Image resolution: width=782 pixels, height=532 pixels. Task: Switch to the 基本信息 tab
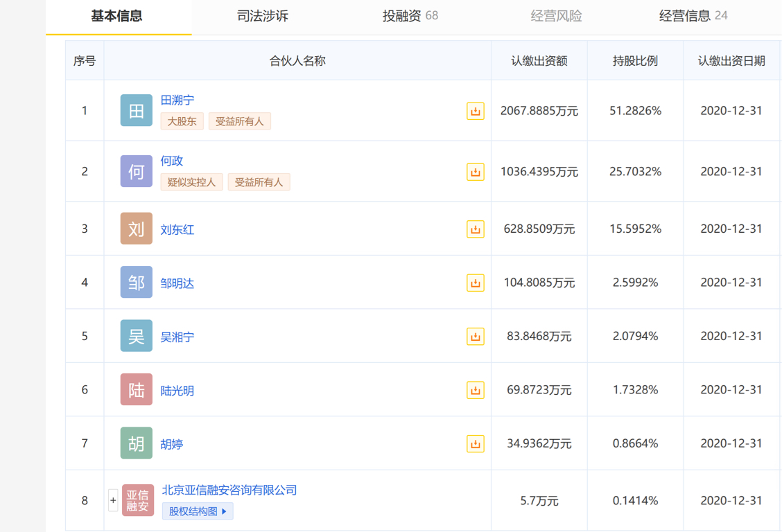pyautogui.click(x=116, y=16)
